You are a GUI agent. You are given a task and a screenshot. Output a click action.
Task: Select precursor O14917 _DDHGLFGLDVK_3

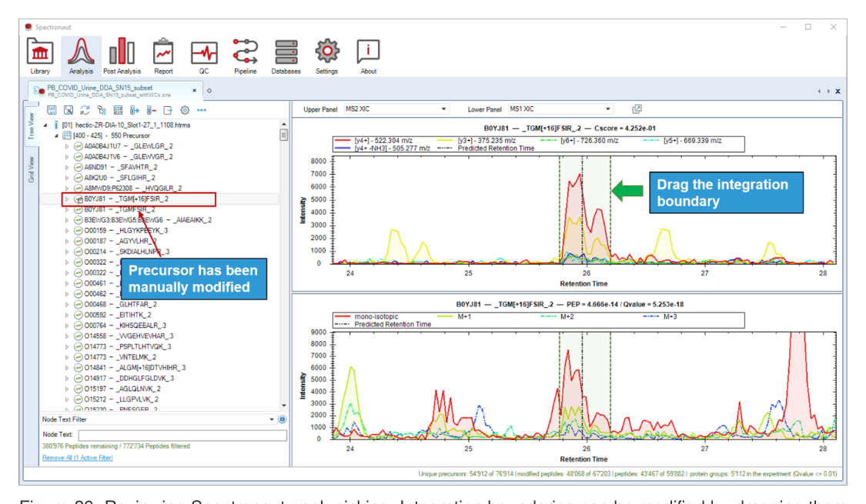click(x=129, y=378)
